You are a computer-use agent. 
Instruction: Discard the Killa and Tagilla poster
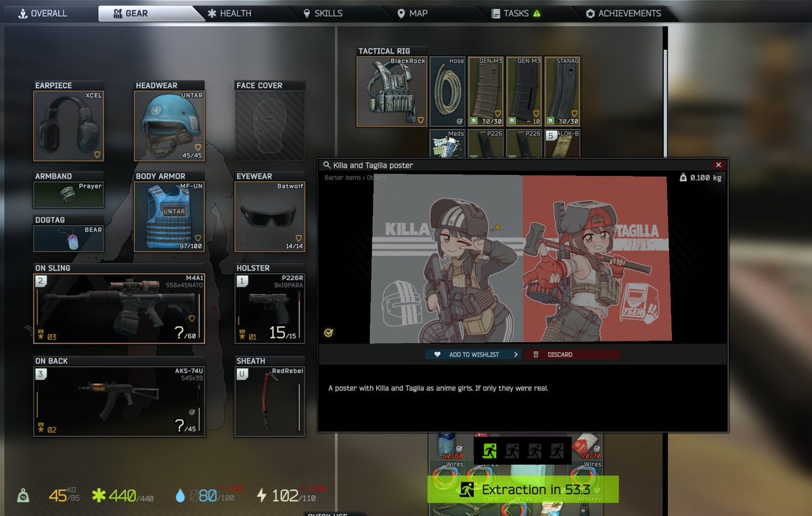click(572, 354)
